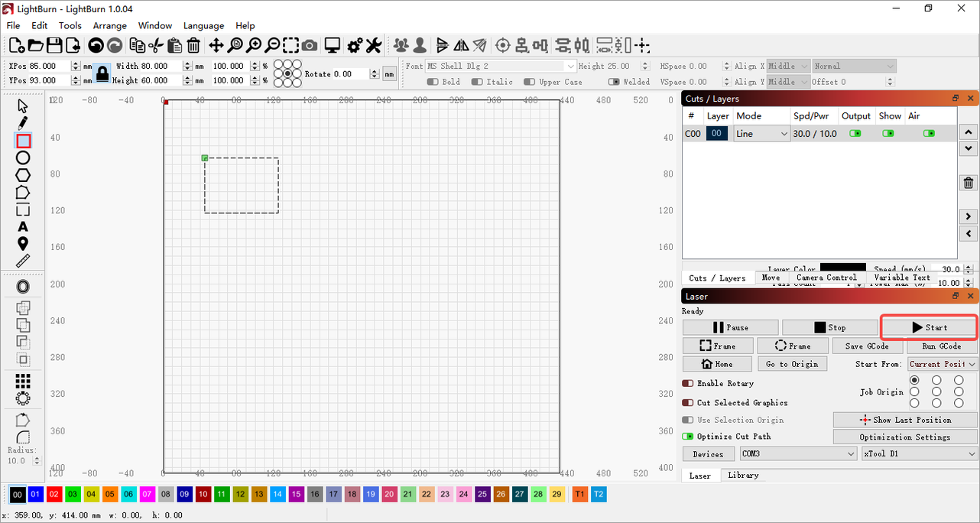Open the Normal text style dropdown
This screenshot has height=523, width=980.
pos(854,67)
